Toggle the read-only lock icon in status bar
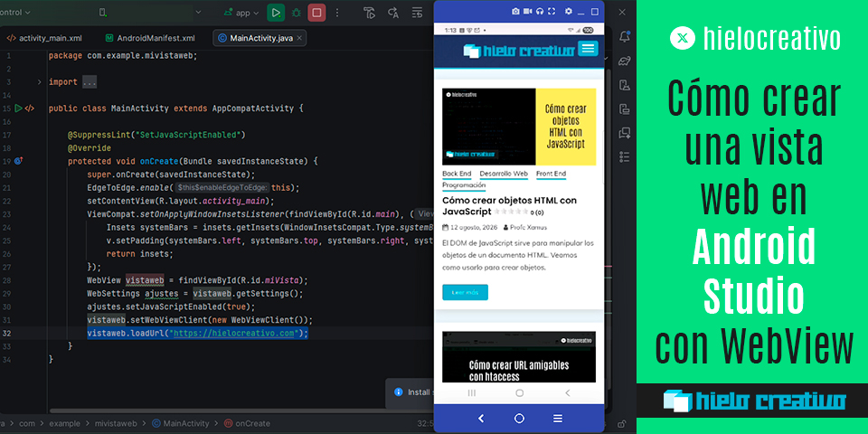Viewport: 868px width, 434px height. point(622,423)
